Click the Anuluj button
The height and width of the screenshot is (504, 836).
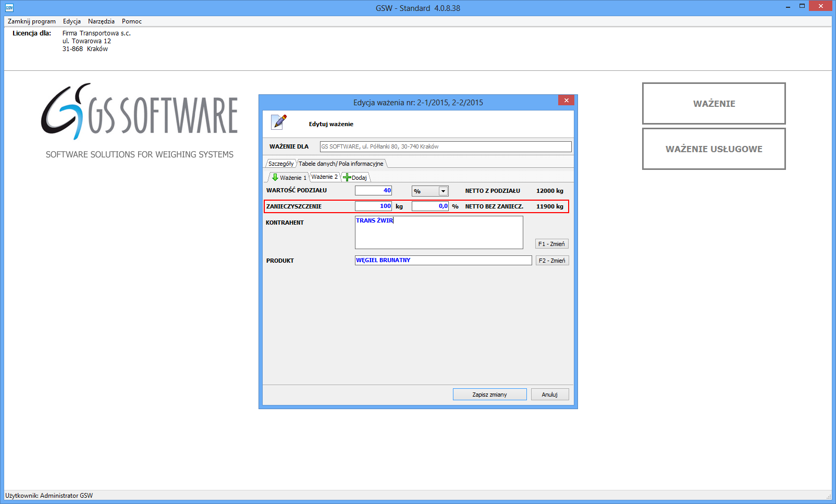pos(549,395)
